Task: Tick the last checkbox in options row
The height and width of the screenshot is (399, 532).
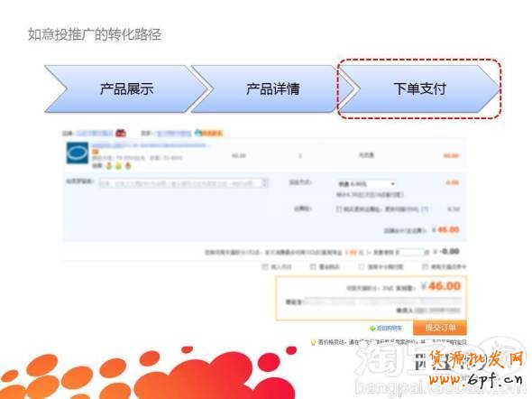Action: coord(425,266)
